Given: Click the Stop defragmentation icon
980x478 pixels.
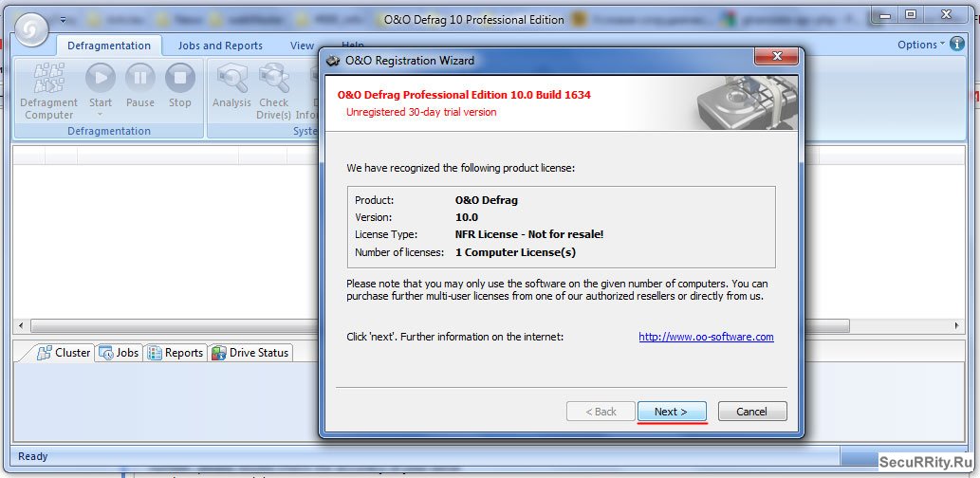Looking at the screenshot, I should point(180,78).
